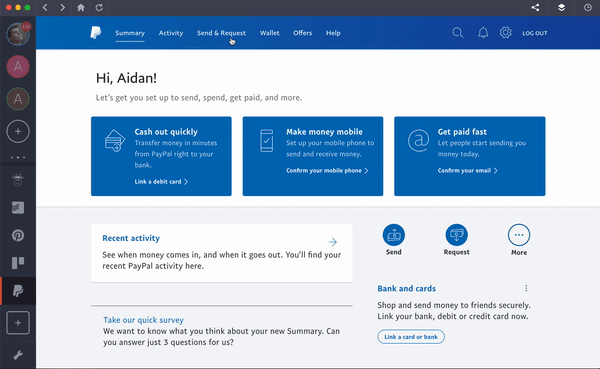The height and width of the screenshot is (369, 600).
Task: Open the Trello icon in sidebar
Action: click(18, 263)
